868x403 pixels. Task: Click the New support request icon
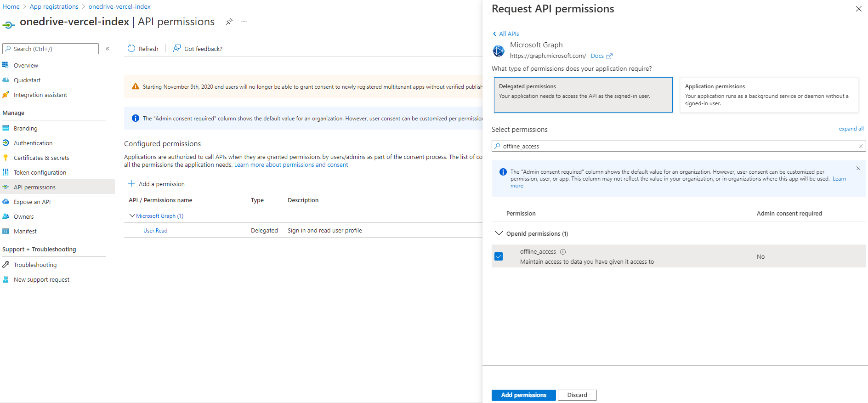[x=6, y=279]
